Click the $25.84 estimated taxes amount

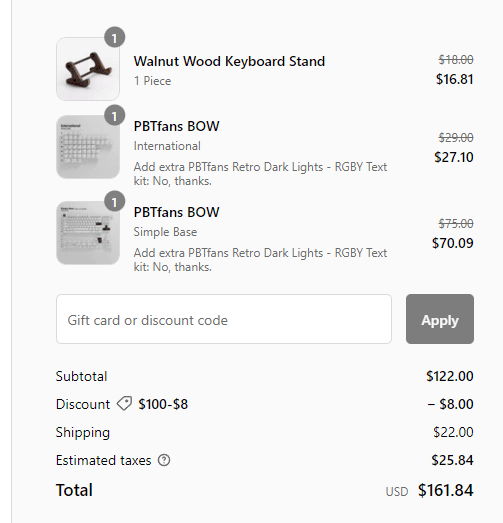[x=452, y=460]
